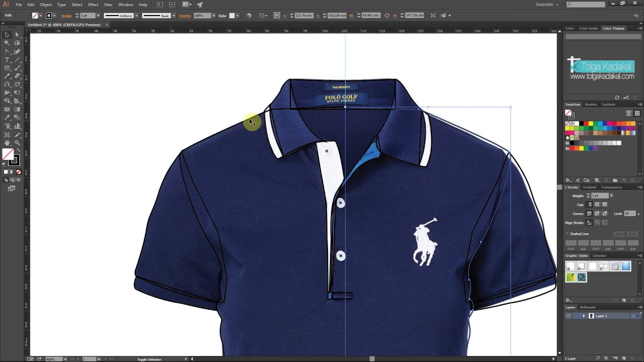The width and height of the screenshot is (644, 362).
Task: Select the Magic Wand tool
Action: (7, 43)
